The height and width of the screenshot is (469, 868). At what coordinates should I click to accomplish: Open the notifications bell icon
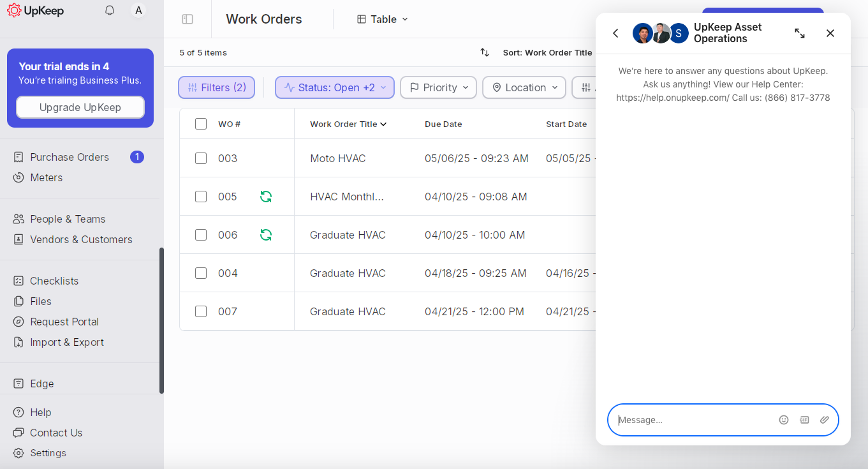pos(109,10)
